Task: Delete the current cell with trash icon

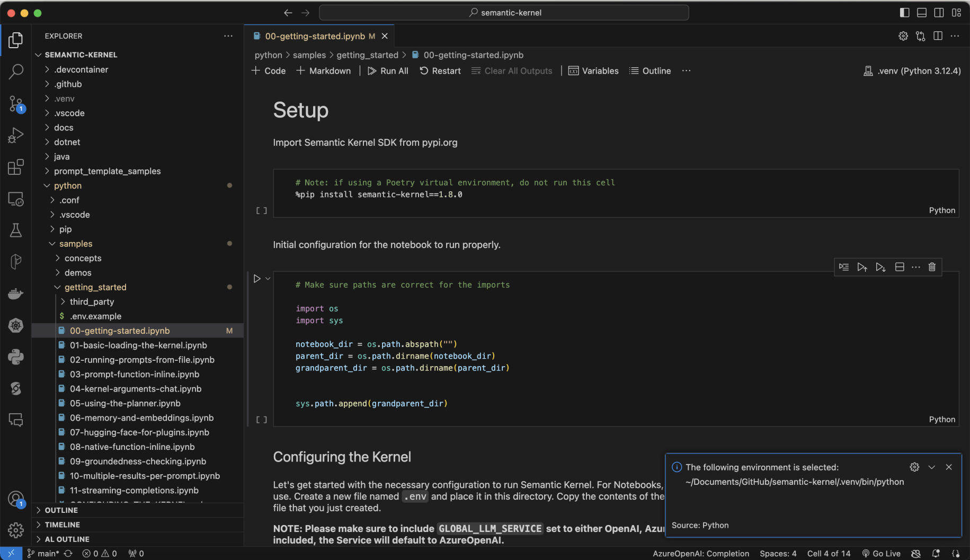Action: coord(932,267)
